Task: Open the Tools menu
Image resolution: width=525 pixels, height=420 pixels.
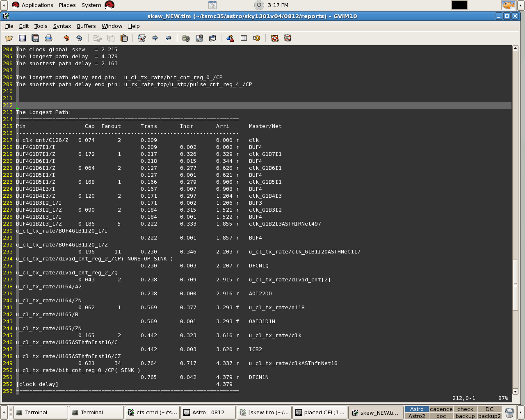Action: tap(41, 26)
